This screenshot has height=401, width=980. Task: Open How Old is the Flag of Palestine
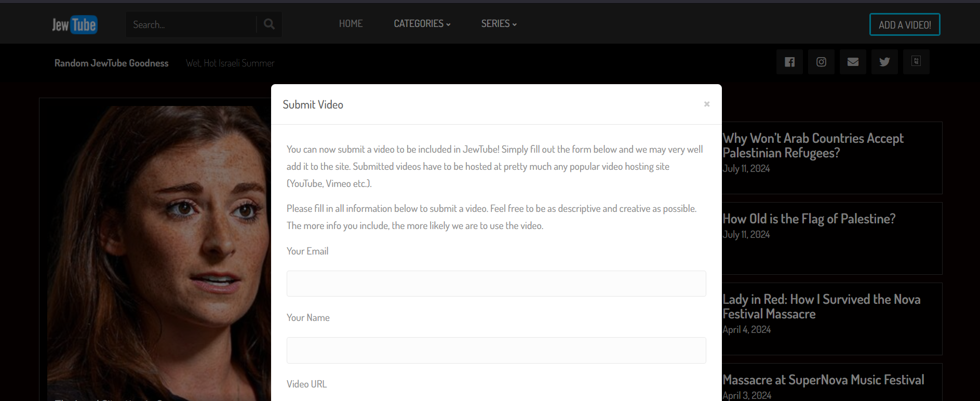(x=809, y=219)
